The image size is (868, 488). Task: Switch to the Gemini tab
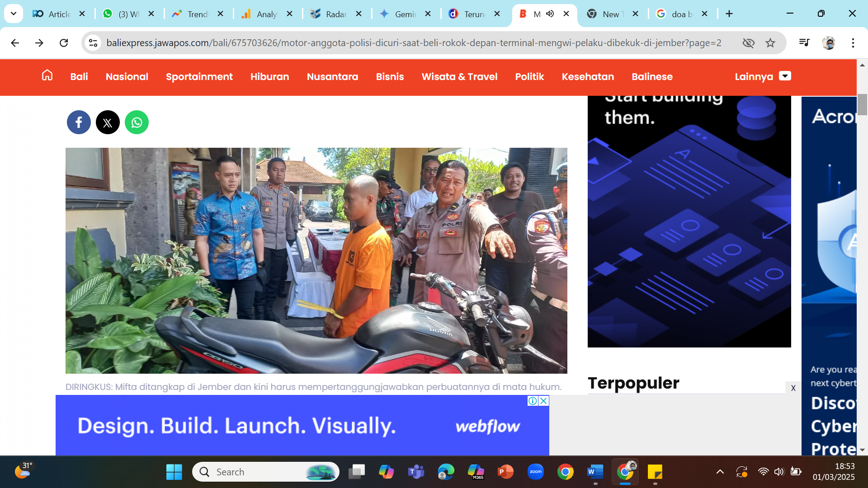pyautogui.click(x=397, y=14)
